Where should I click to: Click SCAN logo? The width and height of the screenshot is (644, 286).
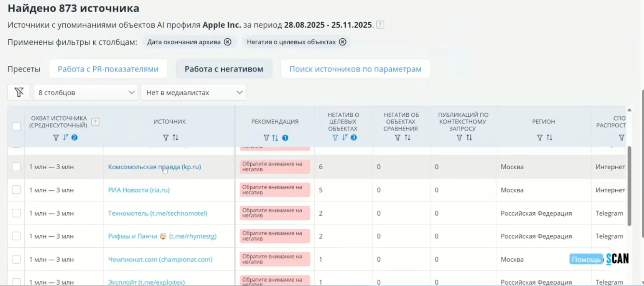point(617,259)
